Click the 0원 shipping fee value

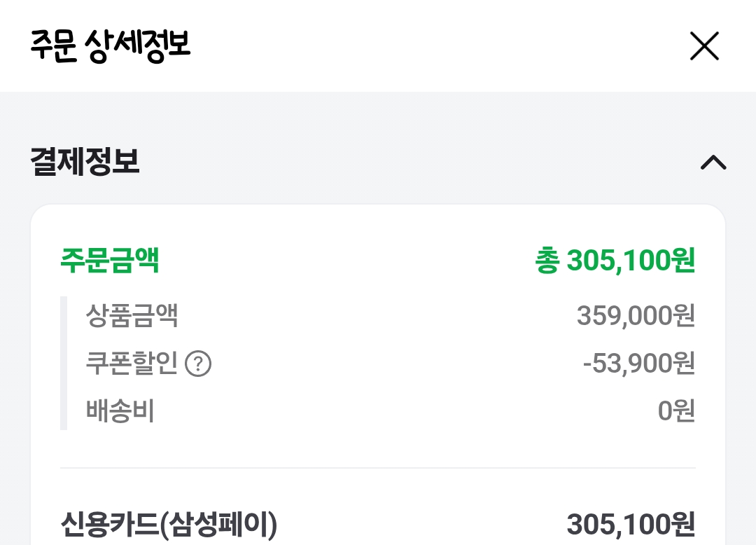(676, 411)
